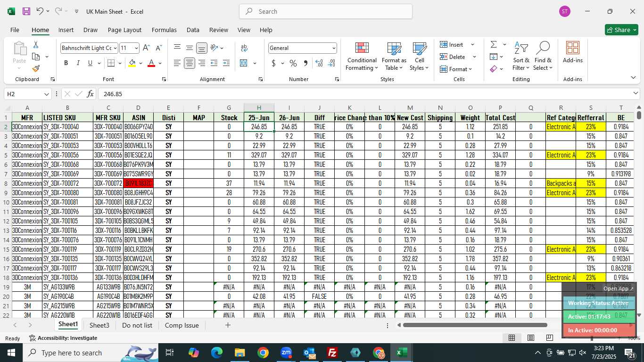Open Find & Select options

click(x=543, y=56)
